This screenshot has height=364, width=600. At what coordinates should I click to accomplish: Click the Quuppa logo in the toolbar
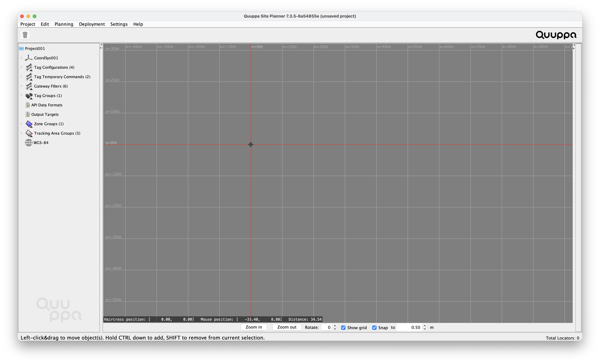tap(556, 35)
